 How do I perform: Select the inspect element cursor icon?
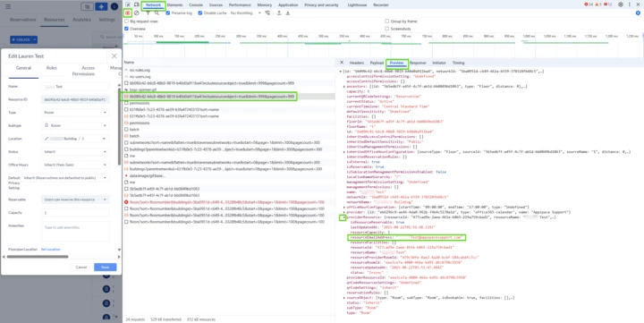128,5
